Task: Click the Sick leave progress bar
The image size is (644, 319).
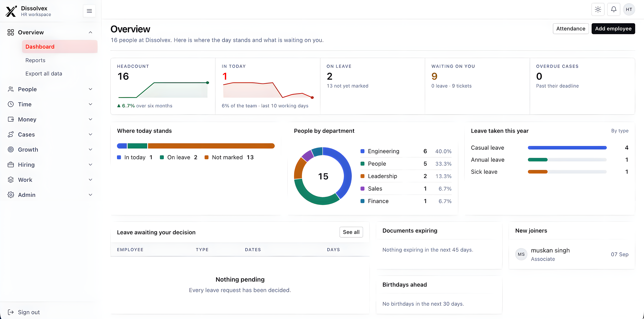Action: 567,172
